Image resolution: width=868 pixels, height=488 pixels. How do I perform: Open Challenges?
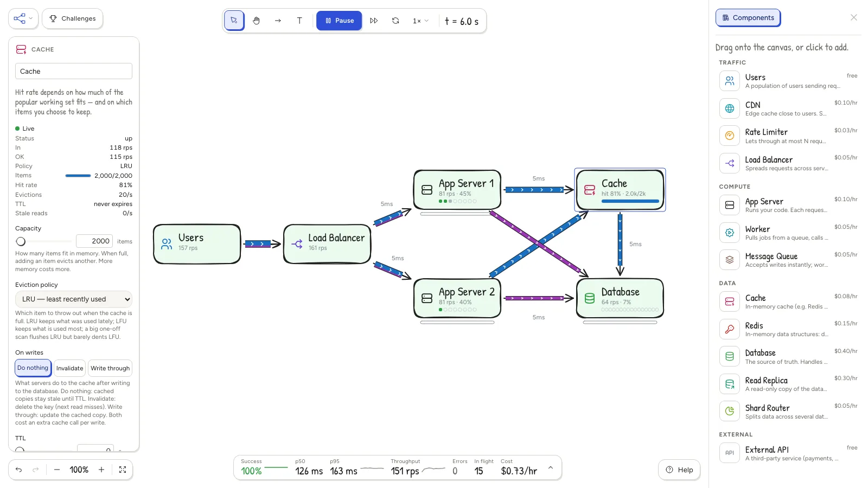[x=73, y=18]
